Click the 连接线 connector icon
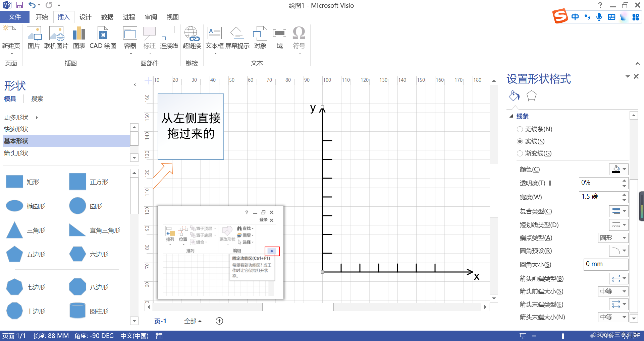This screenshot has height=341, width=644. click(169, 38)
